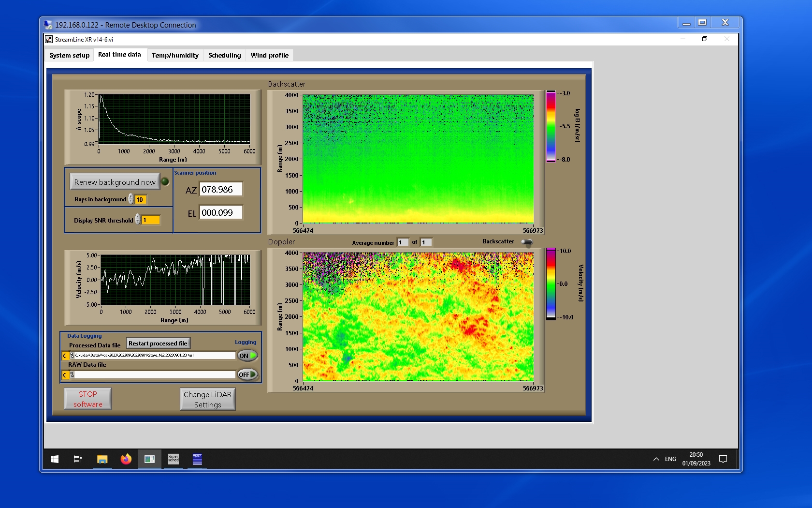The width and height of the screenshot is (812, 508).
Task: Open the notification center icon
Action: tap(723, 459)
